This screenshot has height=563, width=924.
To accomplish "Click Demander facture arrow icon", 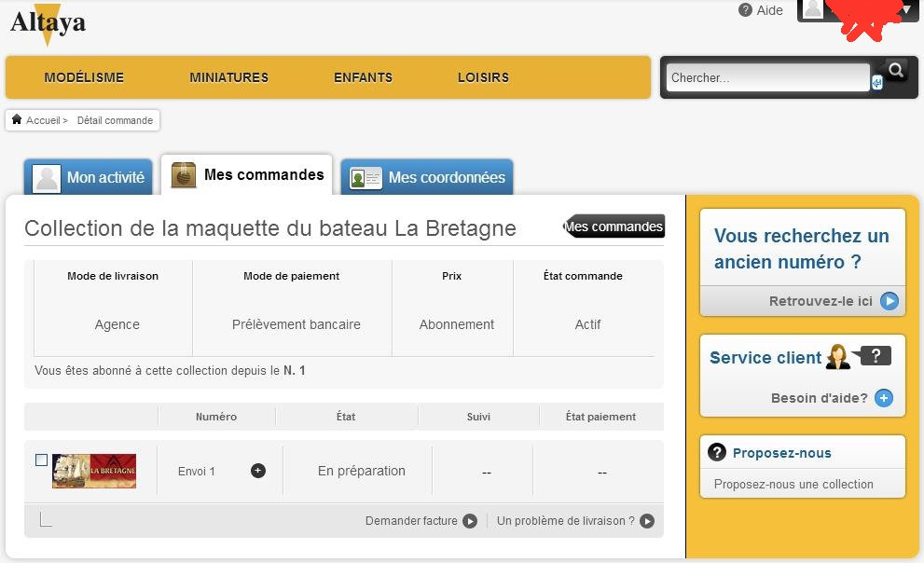I will 470,521.
